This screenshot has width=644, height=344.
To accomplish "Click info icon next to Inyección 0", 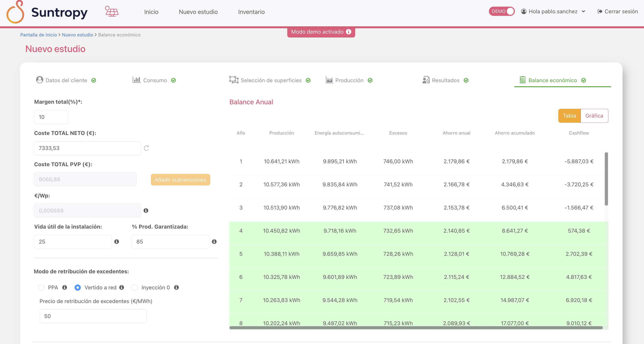I will coord(177,287).
